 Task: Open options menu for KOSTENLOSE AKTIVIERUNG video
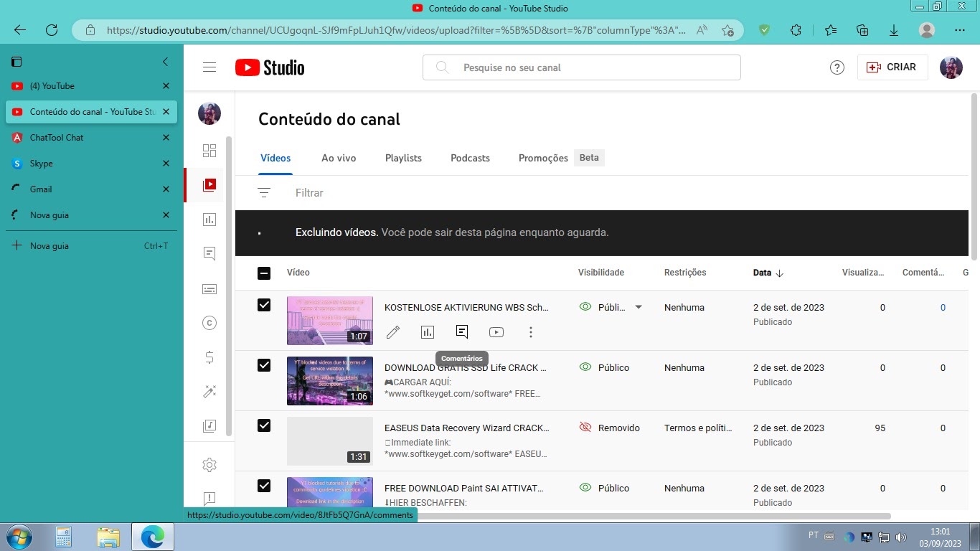click(x=531, y=332)
